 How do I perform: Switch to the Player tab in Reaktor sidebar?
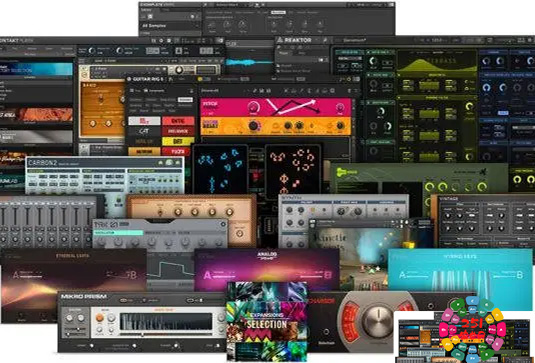tap(284, 53)
